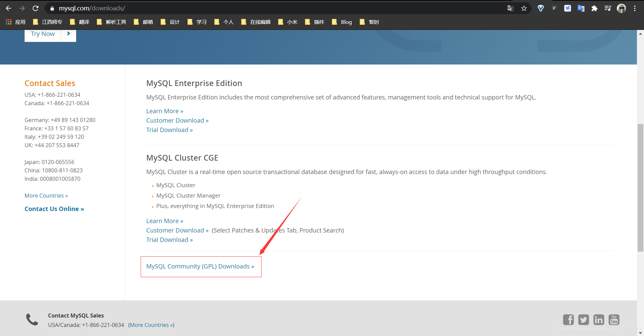
Task: Open the Google Translate extension icon
Action: click(581, 8)
